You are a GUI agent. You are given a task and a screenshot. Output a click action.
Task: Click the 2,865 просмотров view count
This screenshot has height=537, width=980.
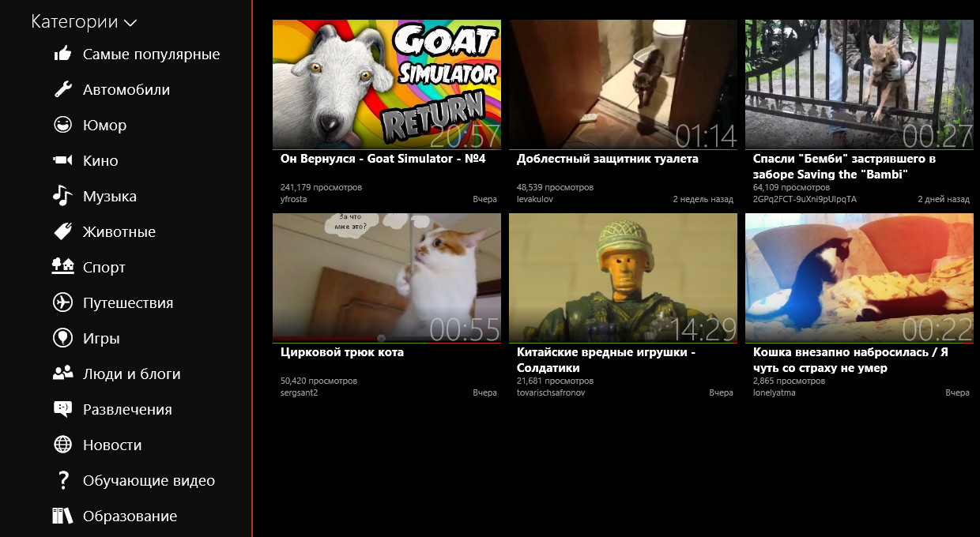coord(789,381)
